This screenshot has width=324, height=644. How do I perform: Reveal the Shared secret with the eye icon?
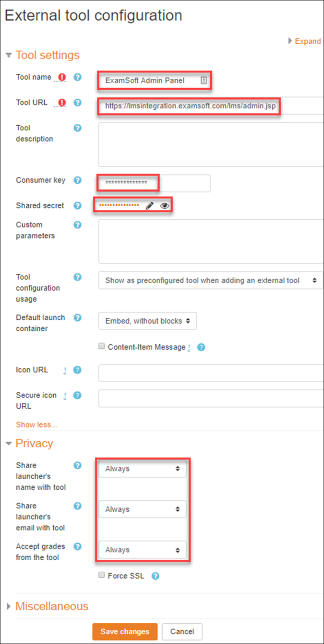pyautogui.click(x=164, y=205)
